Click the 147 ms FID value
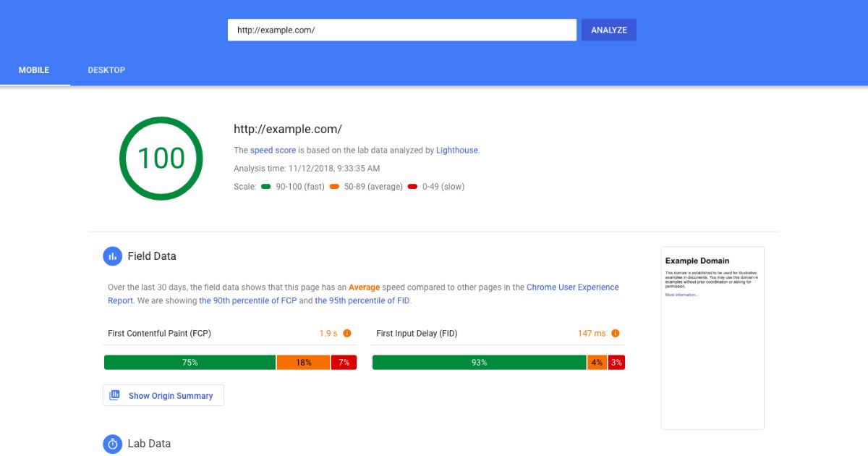 (592, 334)
